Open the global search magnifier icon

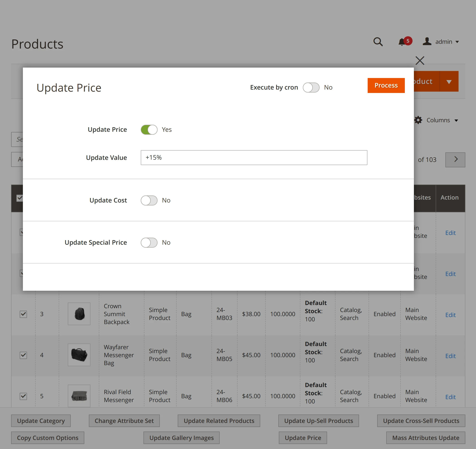click(x=378, y=42)
